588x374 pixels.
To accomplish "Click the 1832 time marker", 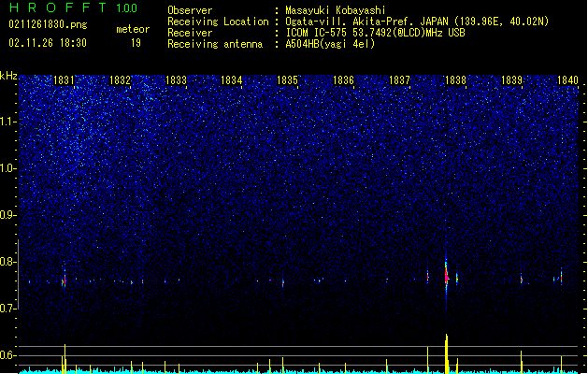I will click(x=120, y=79).
